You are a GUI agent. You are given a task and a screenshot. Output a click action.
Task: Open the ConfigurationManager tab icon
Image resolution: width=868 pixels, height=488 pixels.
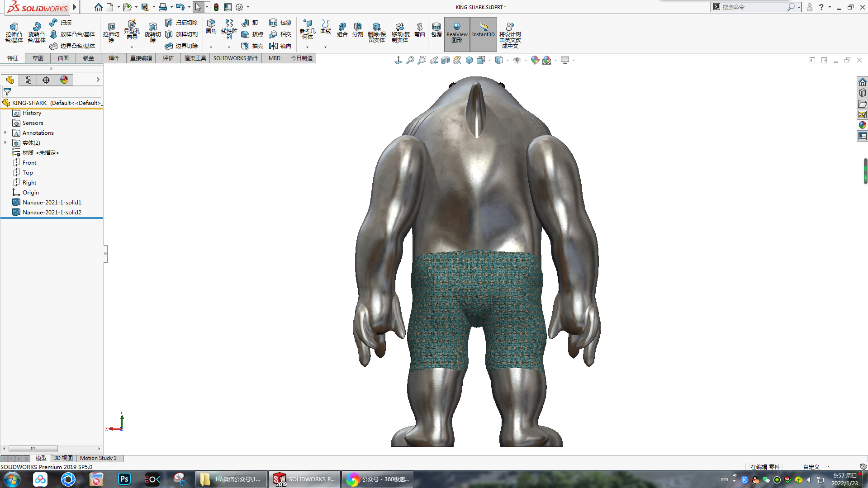click(x=28, y=80)
